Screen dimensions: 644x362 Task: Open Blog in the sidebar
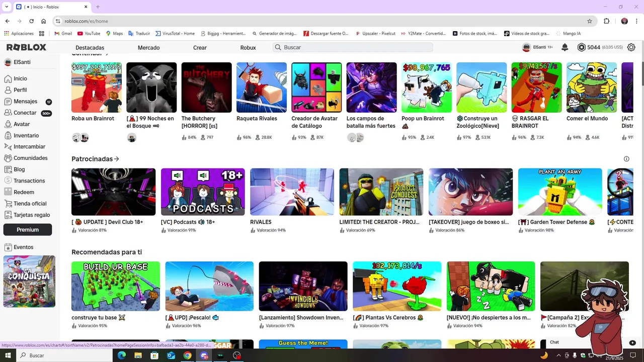point(19,169)
